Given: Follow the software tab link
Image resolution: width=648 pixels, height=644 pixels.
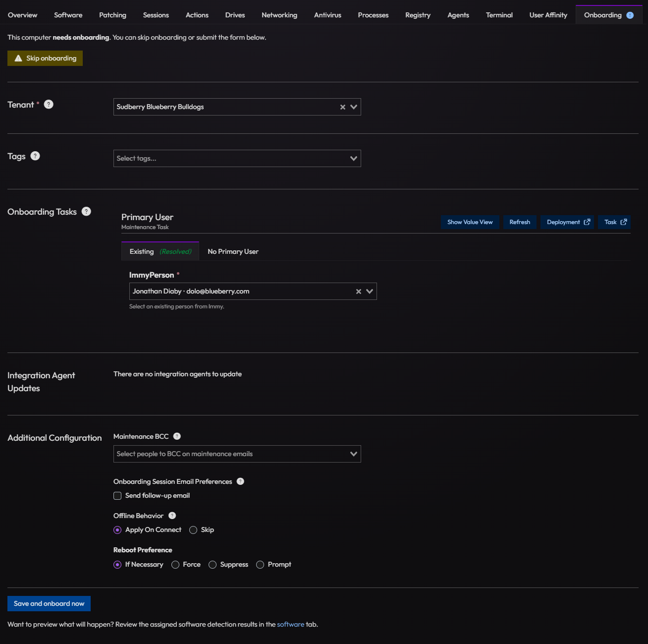Looking at the screenshot, I should 291,624.
